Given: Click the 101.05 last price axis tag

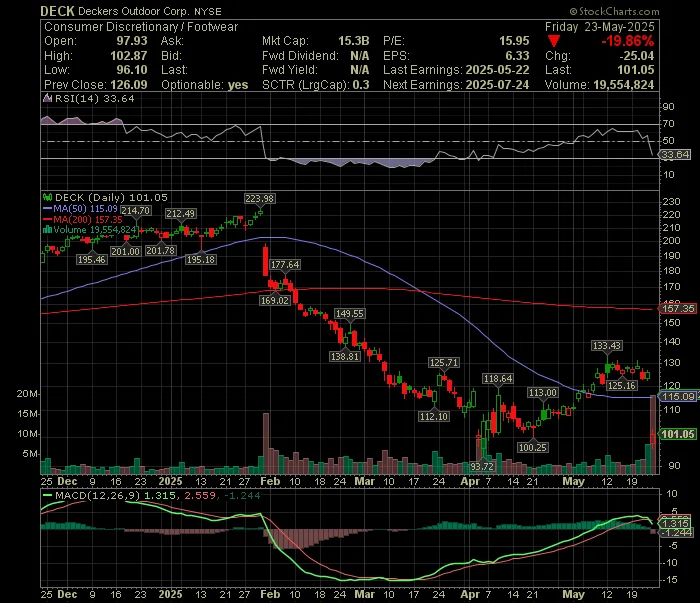Looking at the screenshot, I should (x=678, y=434).
